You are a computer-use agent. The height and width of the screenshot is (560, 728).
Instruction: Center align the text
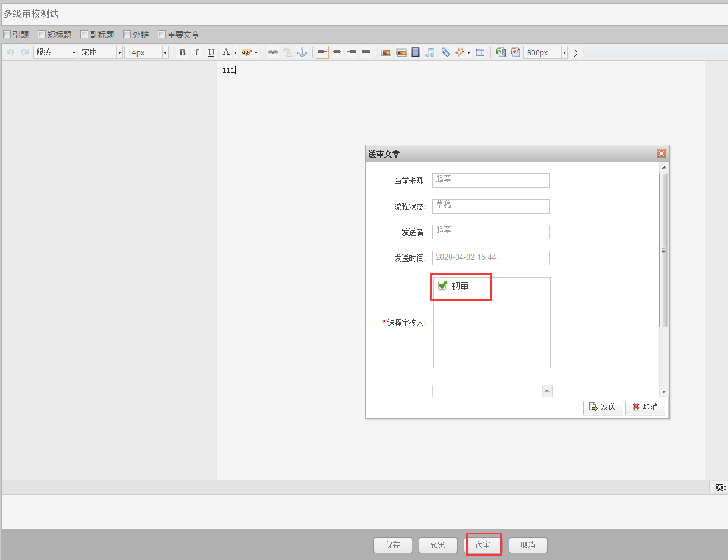tap(337, 53)
